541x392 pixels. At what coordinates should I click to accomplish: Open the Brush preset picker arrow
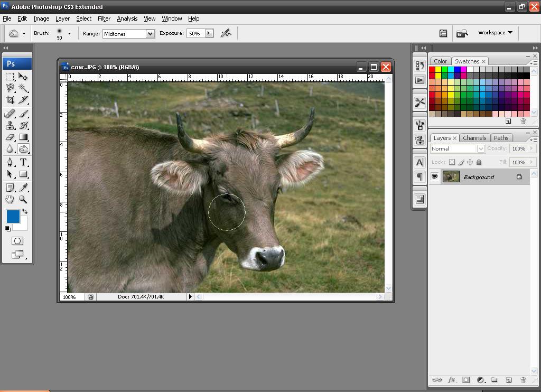69,33
